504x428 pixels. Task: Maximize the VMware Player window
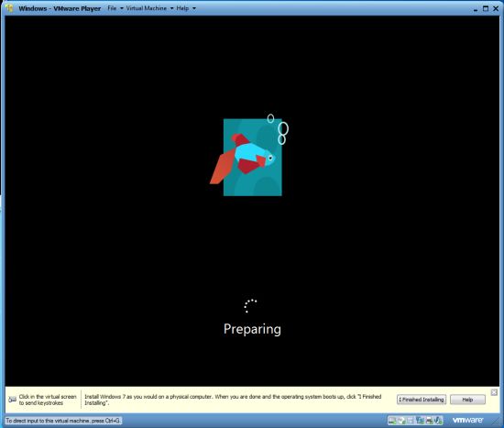[x=486, y=8]
